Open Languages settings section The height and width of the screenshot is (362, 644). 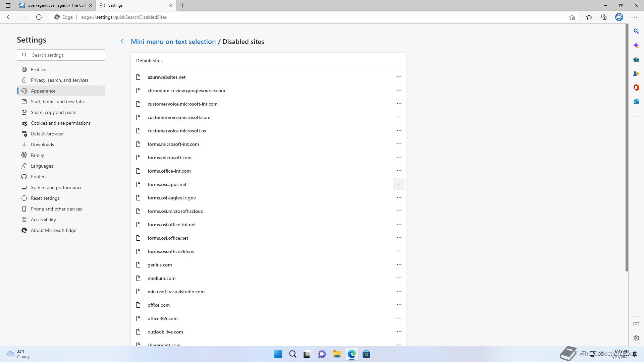tap(61, 166)
